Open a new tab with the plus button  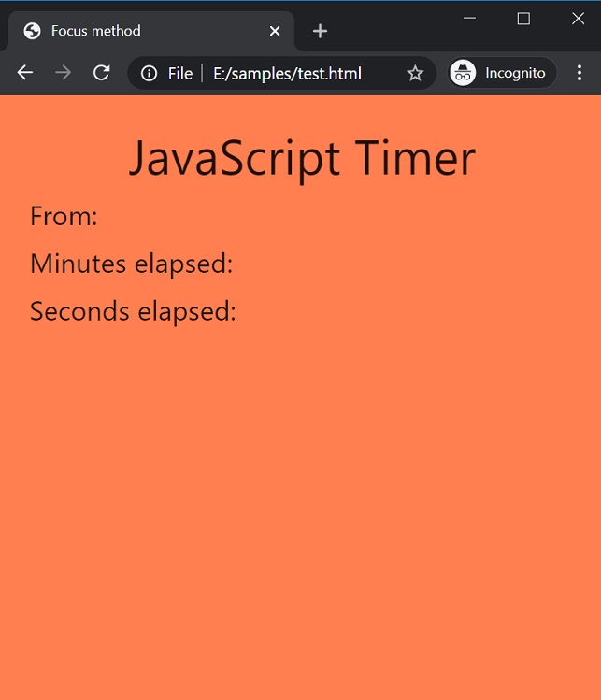tap(320, 31)
